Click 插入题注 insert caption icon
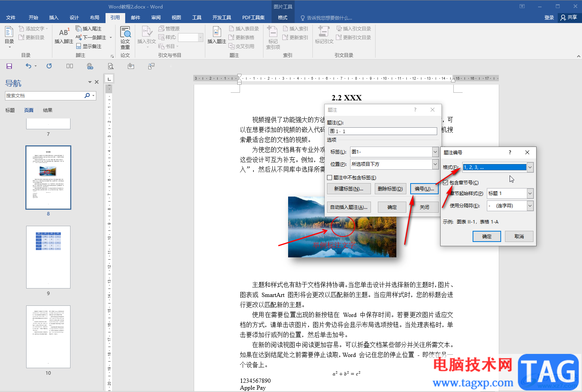Viewport: 582px width, 392px height. 216,35
